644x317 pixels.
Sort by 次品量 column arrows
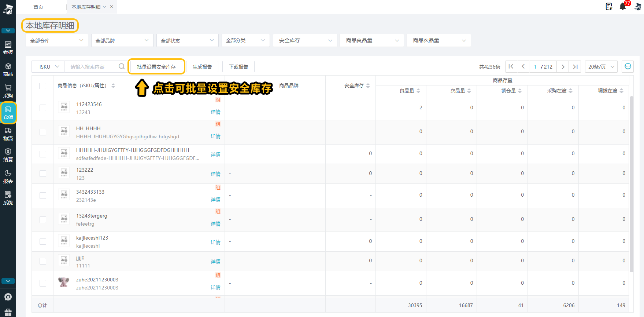coord(469,91)
